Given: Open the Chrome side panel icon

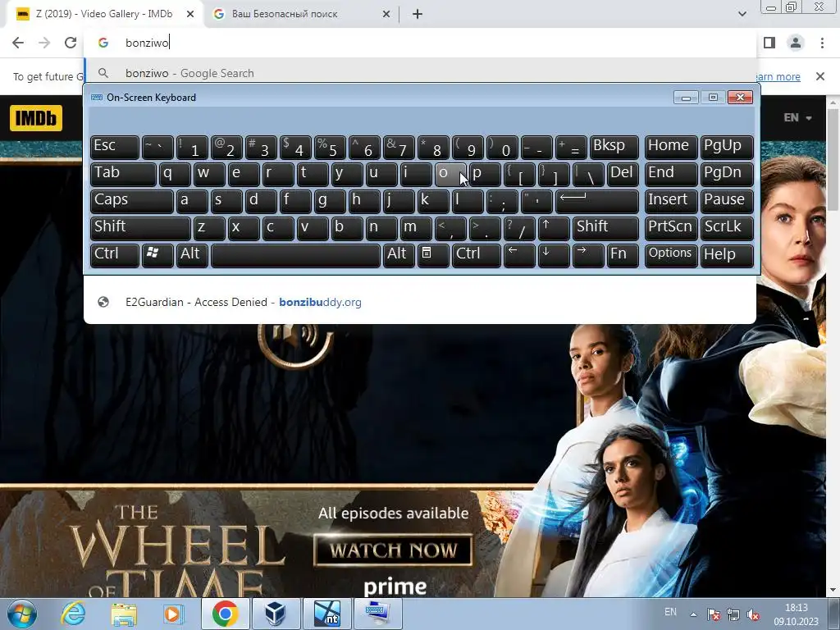Looking at the screenshot, I should pos(769,43).
